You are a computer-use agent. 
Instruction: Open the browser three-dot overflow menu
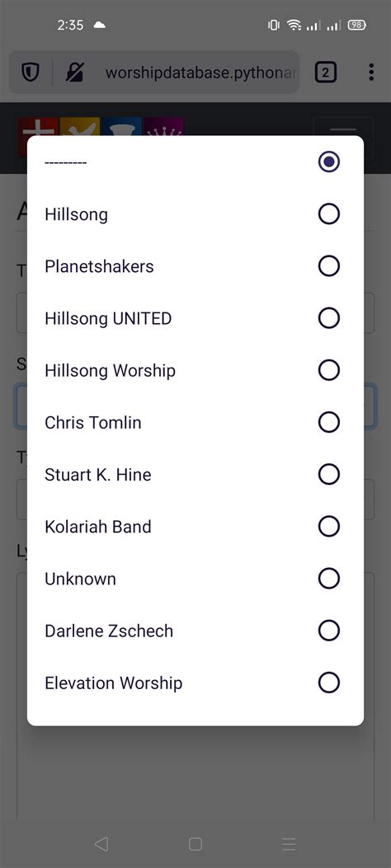[x=371, y=72]
